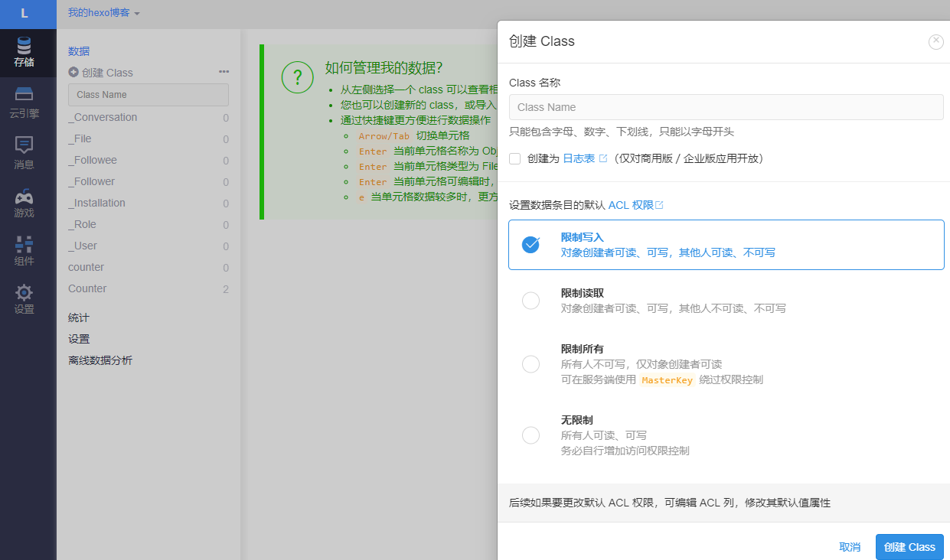Open the 统计 menu item

tap(79, 317)
